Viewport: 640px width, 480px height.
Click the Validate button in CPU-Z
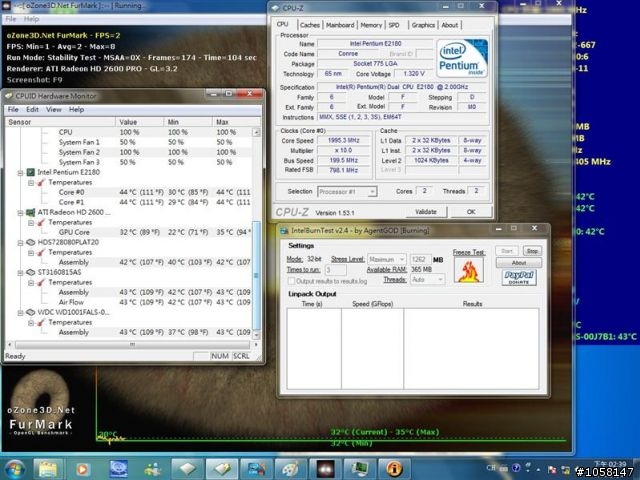click(426, 212)
